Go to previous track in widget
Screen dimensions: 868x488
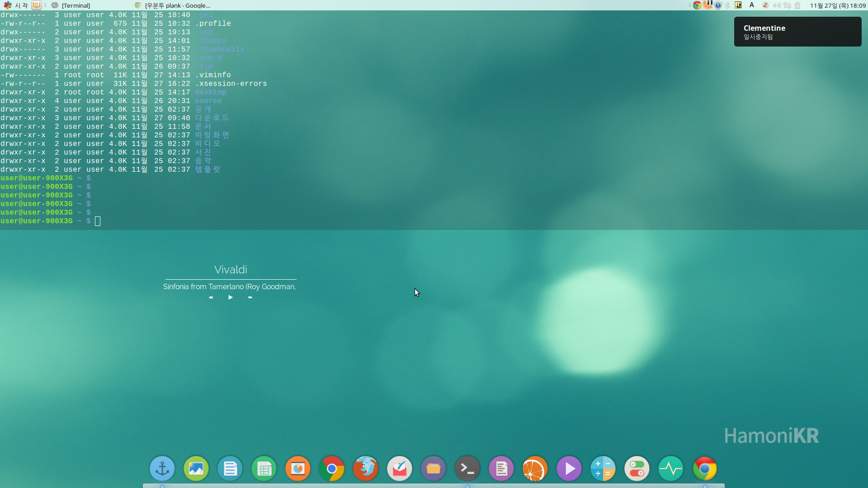(x=211, y=297)
